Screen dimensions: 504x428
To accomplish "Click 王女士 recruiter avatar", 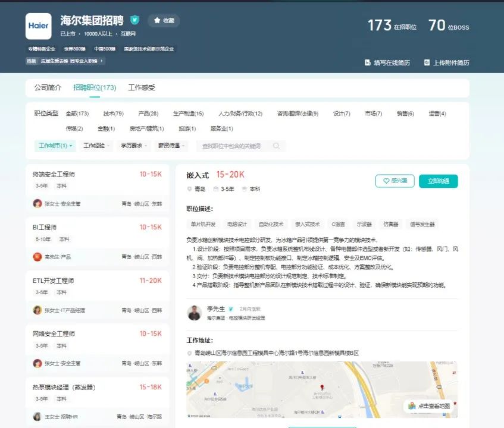I will pos(37,417).
